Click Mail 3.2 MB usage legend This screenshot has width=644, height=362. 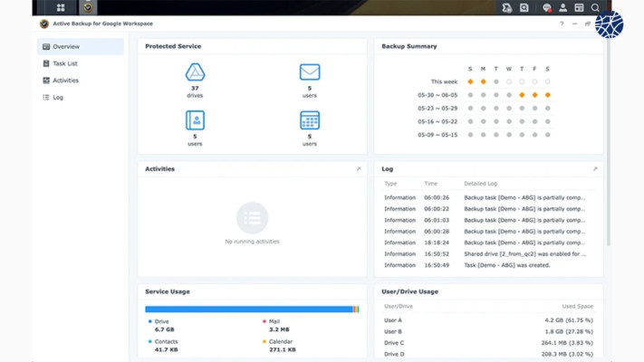coord(276,326)
